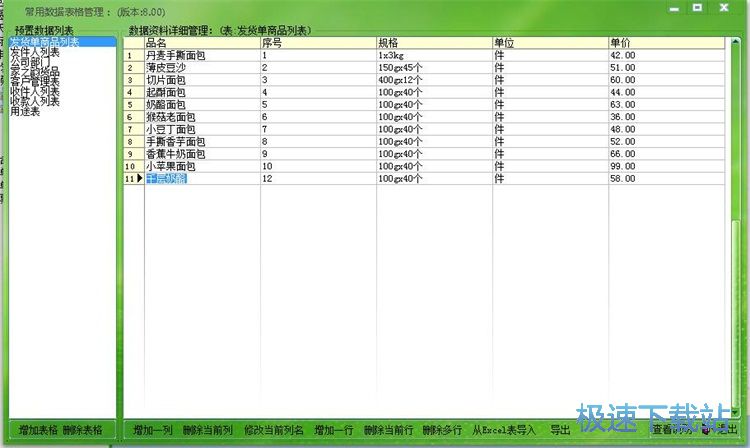
Task: Click the price cell 63.00
Action: [x=667, y=105]
